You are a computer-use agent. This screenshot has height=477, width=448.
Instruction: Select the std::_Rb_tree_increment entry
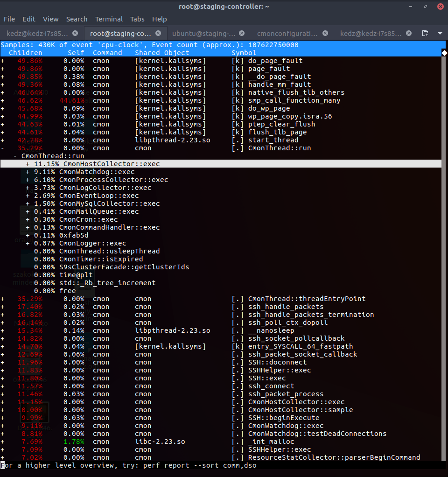pyautogui.click(x=107, y=283)
